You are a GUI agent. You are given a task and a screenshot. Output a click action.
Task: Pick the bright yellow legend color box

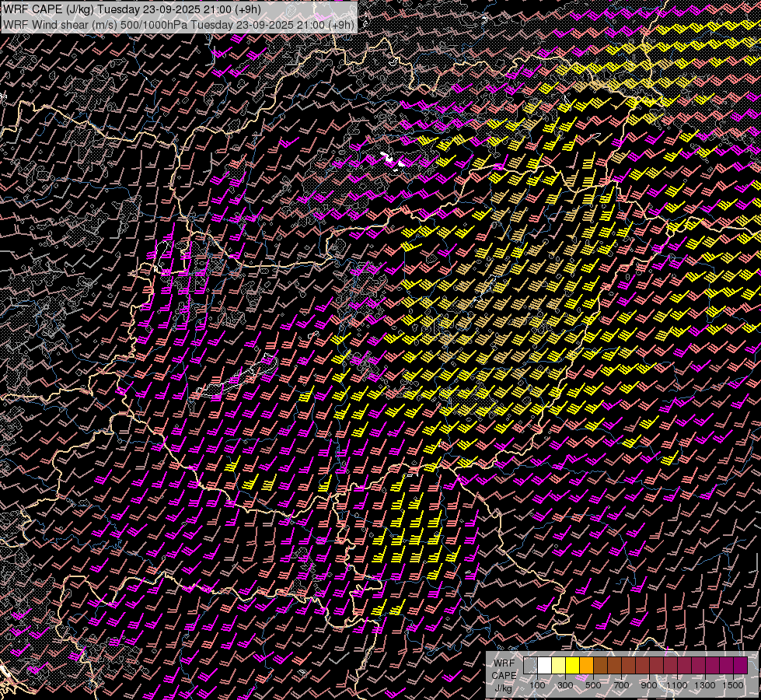[573, 666]
